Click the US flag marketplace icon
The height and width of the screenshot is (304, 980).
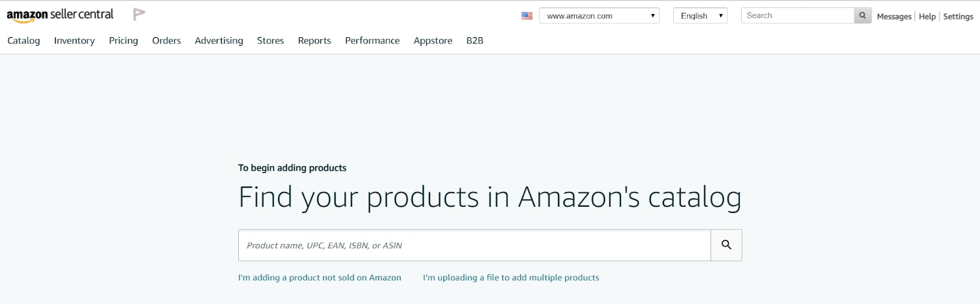pyautogui.click(x=527, y=16)
